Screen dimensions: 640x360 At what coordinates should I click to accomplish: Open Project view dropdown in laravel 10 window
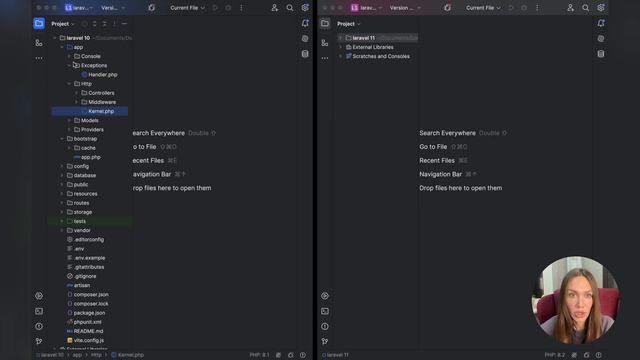tap(63, 24)
